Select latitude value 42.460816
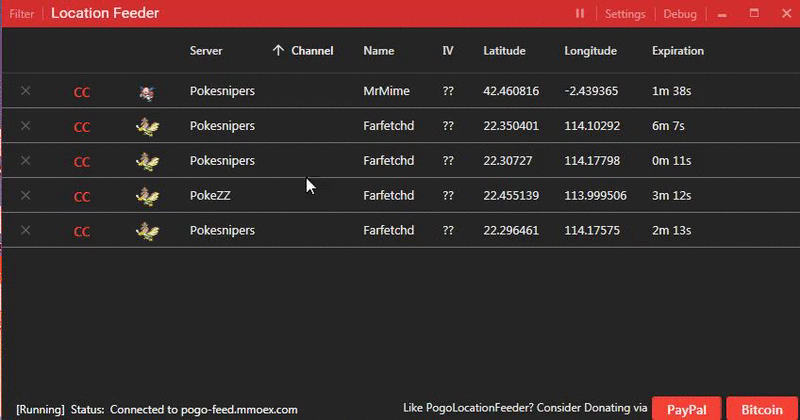 click(511, 91)
